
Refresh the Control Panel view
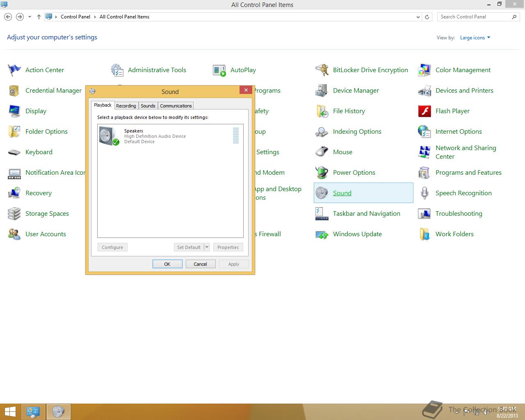(x=427, y=17)
